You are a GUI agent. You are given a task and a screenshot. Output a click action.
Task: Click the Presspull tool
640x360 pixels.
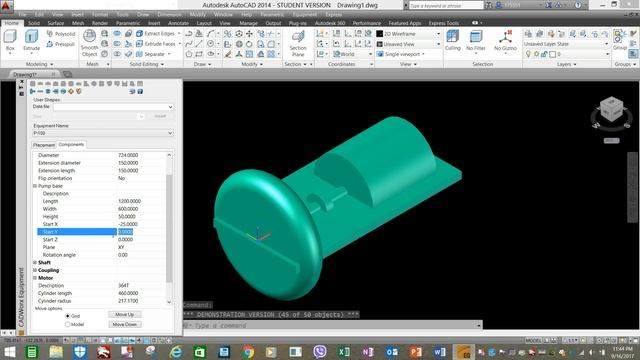click(x=61, y=44)
